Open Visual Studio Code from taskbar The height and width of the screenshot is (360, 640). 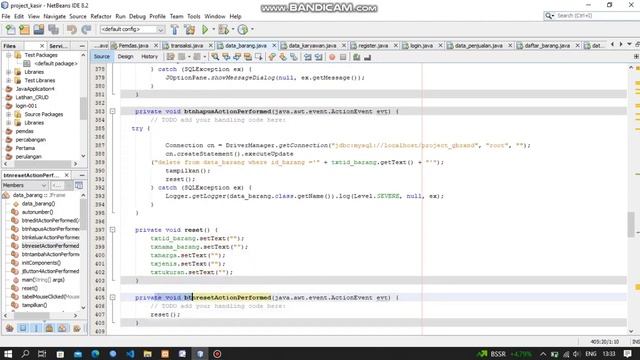[x=130, y=353]
